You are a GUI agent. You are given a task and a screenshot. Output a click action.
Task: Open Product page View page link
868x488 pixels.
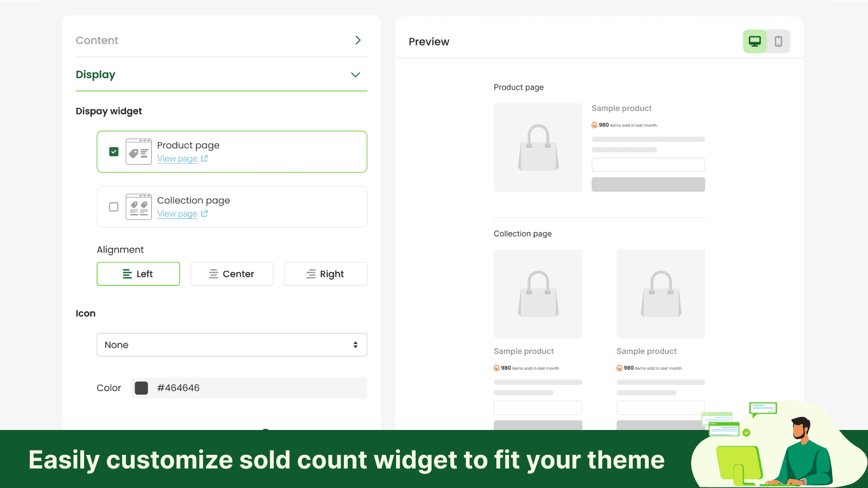177,158
